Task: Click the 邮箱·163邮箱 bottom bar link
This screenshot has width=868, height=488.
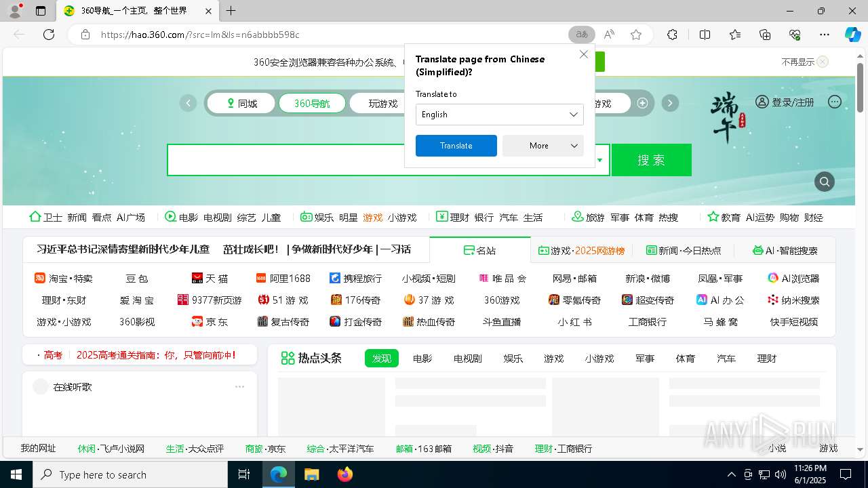Action: 424,449
